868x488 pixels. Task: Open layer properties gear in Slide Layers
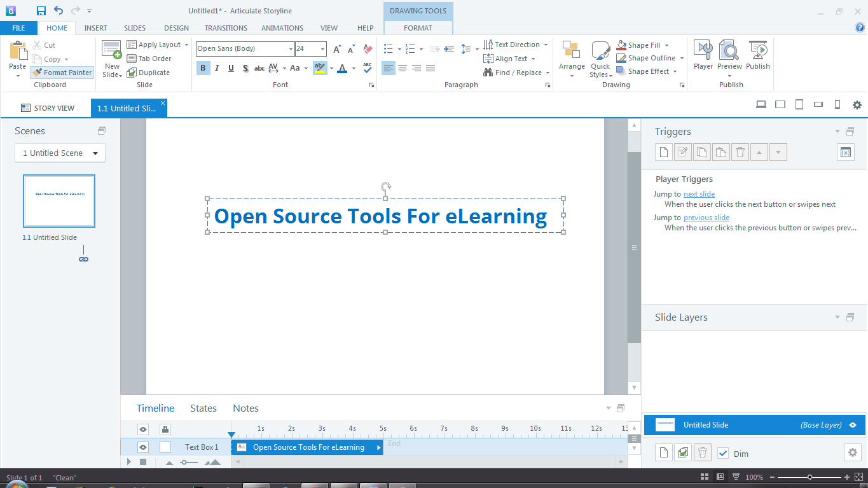853,453
